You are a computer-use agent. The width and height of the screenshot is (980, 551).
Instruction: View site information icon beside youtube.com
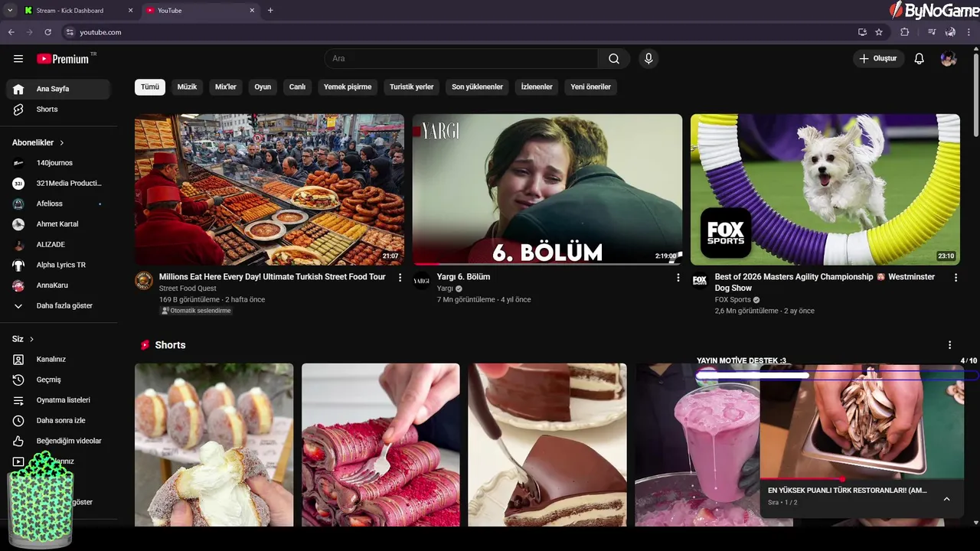click(x=70, y=32)
